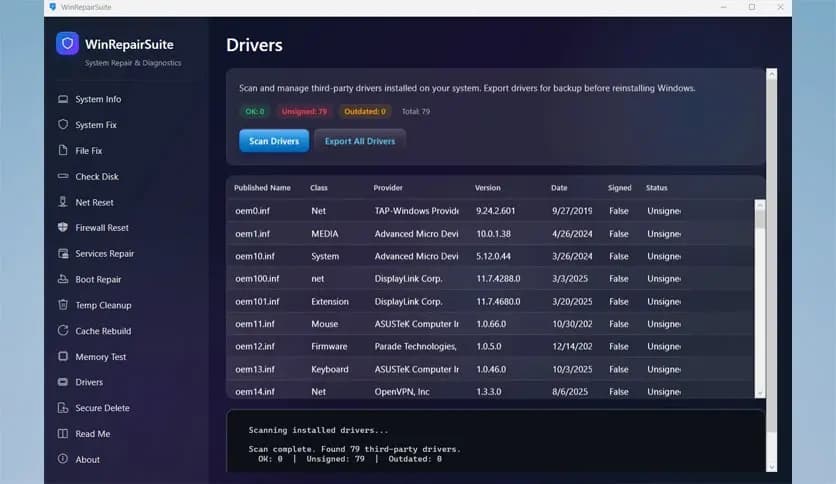Click the Check Disk drive icon
Viewport: 836px width, 484px height.
click(x=63, y=176)
